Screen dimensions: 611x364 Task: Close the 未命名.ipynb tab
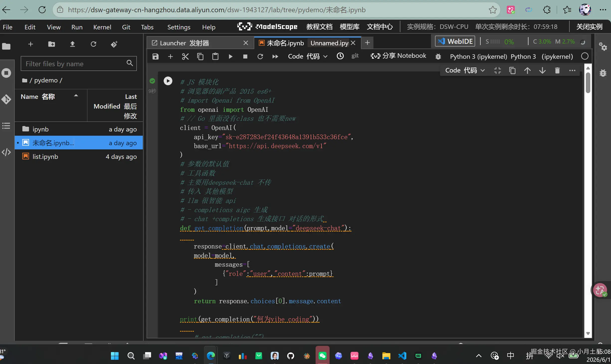(353, 43)
